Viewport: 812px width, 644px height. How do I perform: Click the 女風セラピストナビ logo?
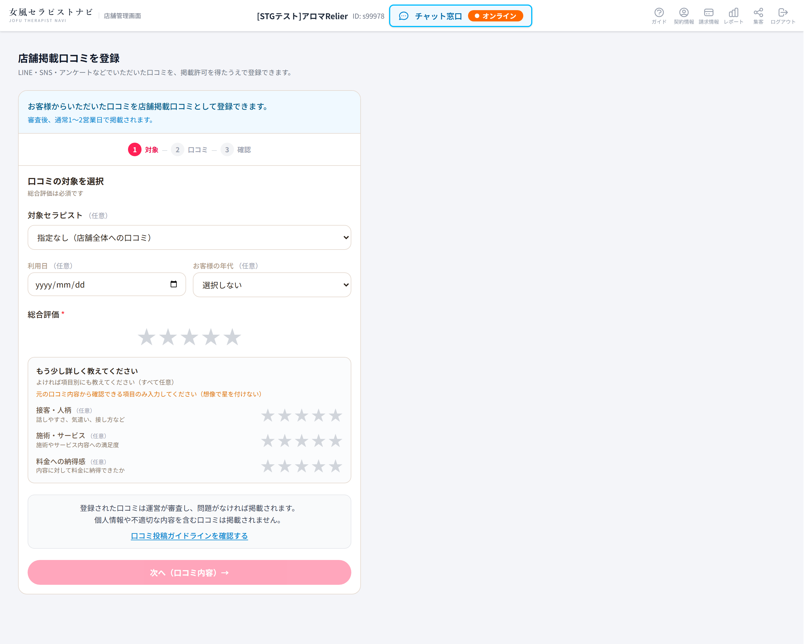click(51, 16)
